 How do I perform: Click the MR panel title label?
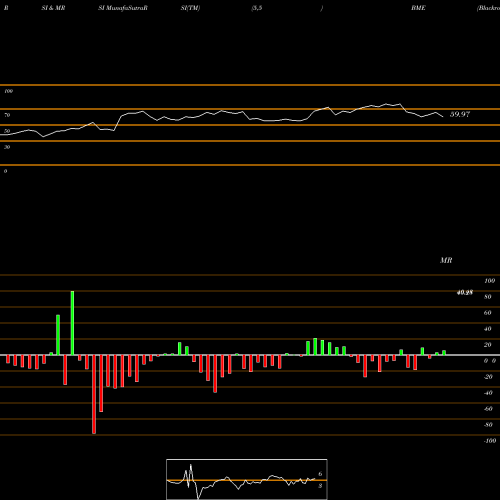point(446,260)
